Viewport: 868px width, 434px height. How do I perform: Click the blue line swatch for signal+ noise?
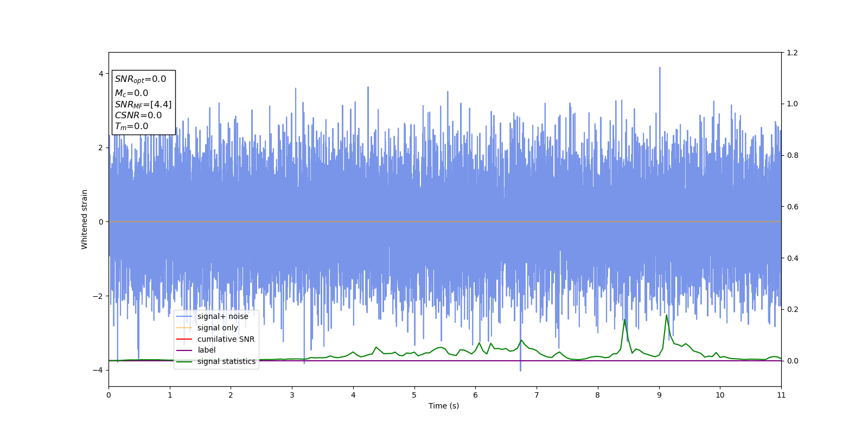[x=184, y=317]
